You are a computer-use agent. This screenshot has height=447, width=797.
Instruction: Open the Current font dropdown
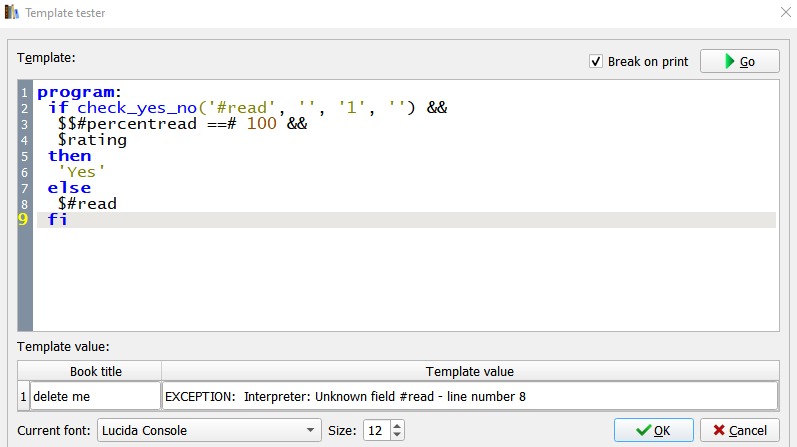coord(209,430)
